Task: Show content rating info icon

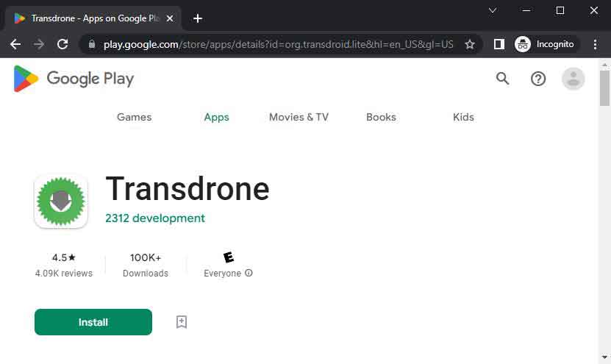Action: (249, 274)
